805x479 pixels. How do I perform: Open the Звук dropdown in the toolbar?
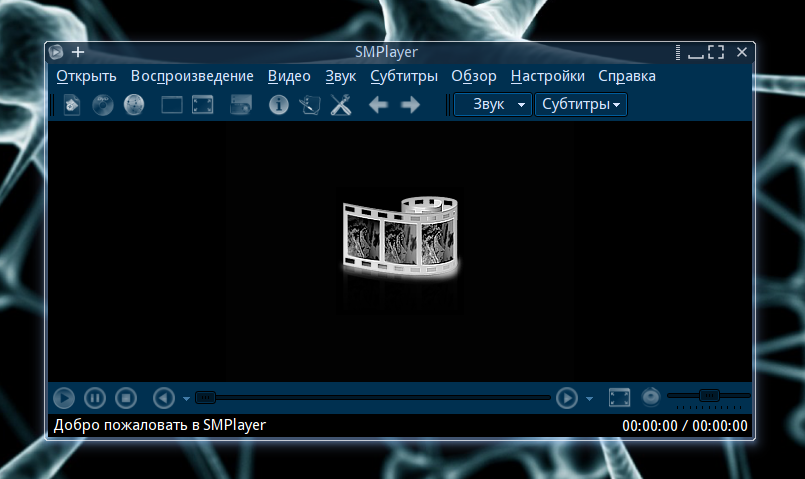[492, 105]
